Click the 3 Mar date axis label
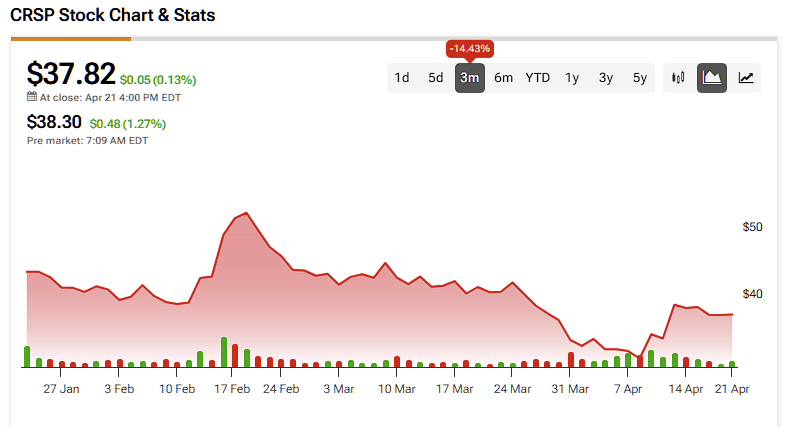792x427 pixels. tap(338, 389)
